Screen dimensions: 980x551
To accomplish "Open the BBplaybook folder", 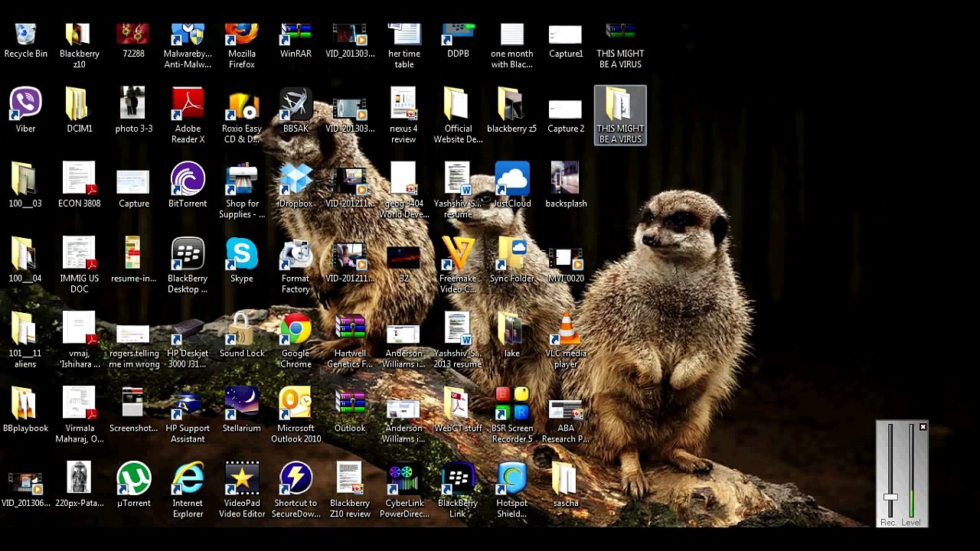I will click(x=25, y=411).
